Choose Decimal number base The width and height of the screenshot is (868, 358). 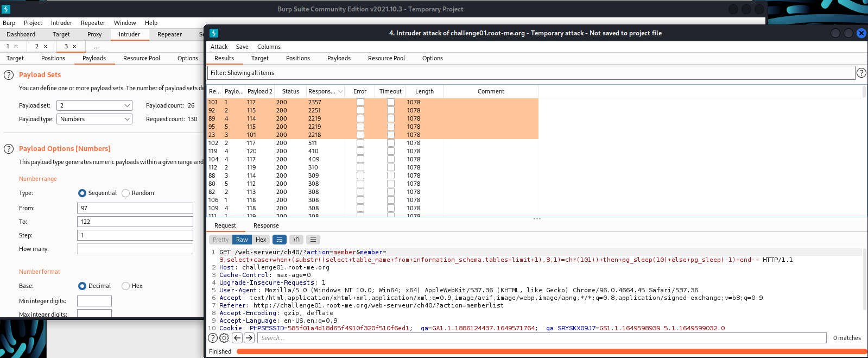coord(82,286)
